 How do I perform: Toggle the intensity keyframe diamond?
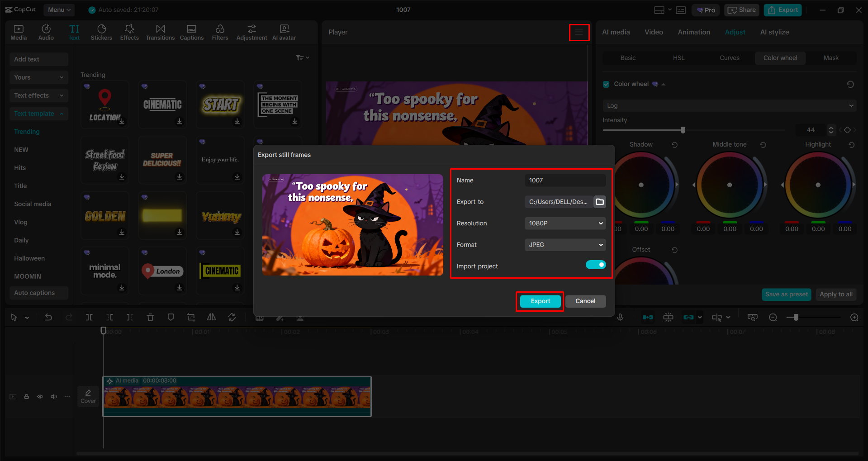pyautogui.click(x=848, y=130)
